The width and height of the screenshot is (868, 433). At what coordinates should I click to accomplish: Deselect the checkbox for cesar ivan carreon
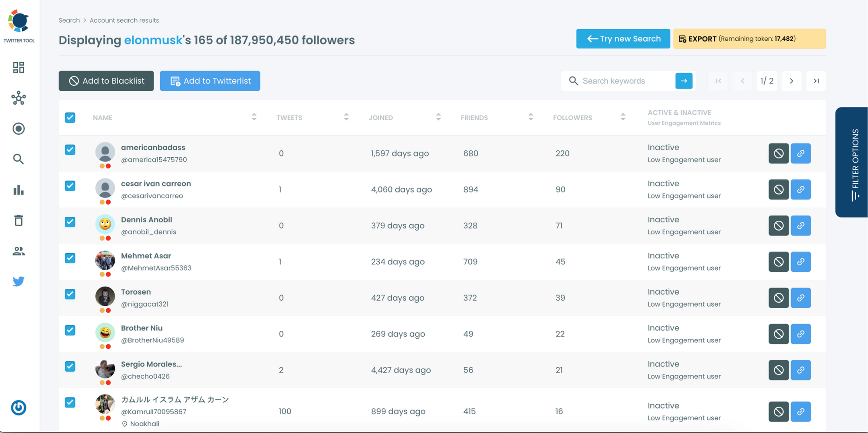pyautogui.click(x=70, y=185)
